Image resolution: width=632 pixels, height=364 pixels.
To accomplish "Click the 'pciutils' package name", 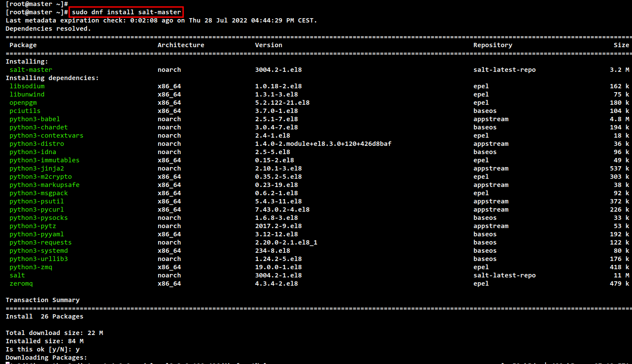I will [x=25, y=111].
